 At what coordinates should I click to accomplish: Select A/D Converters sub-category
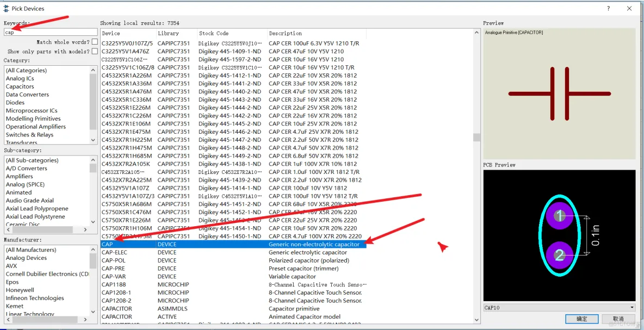tap(26, 169)
